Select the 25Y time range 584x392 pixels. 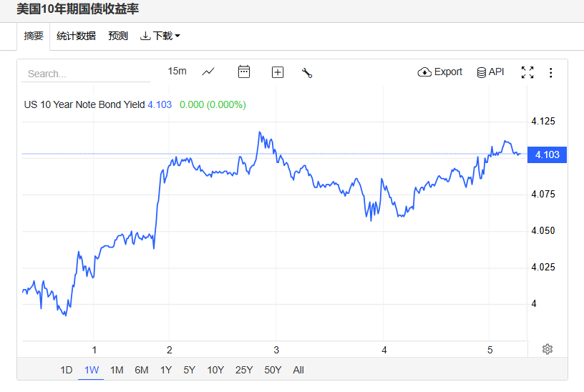pos(244,370)
